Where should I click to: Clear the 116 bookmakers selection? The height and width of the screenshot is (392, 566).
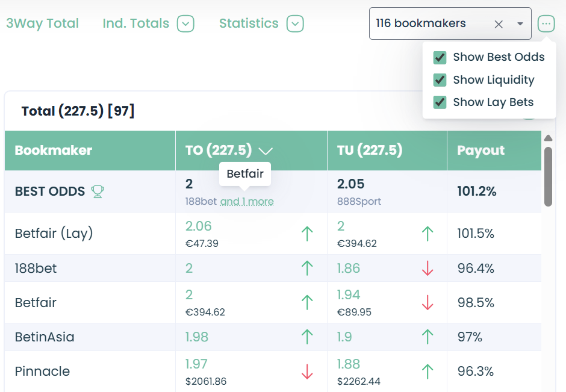tap(499, 24)
